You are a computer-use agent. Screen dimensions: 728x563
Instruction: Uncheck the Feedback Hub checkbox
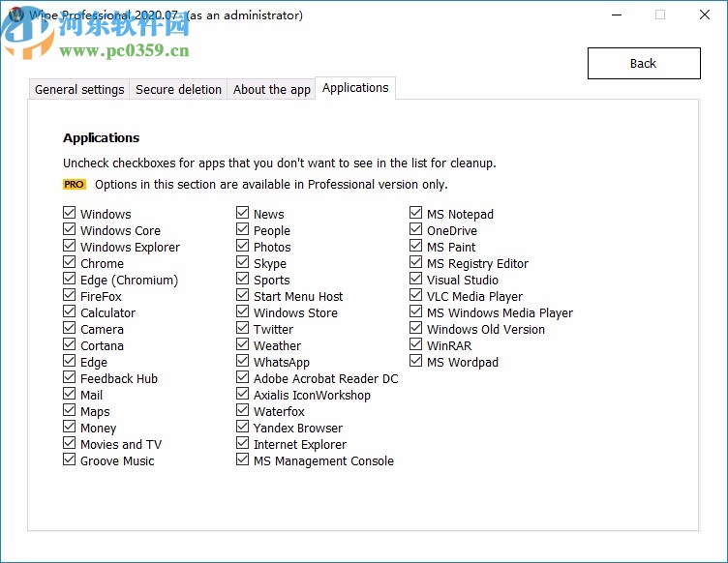(69, 377)
